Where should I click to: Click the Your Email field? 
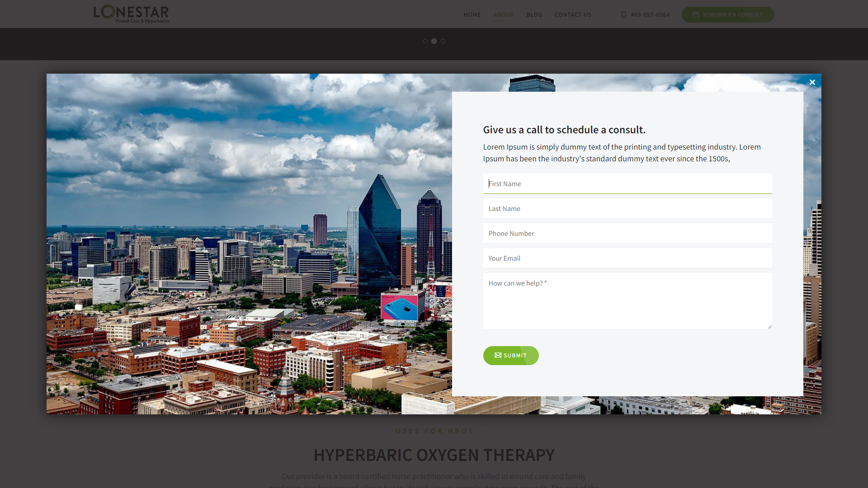627,258
